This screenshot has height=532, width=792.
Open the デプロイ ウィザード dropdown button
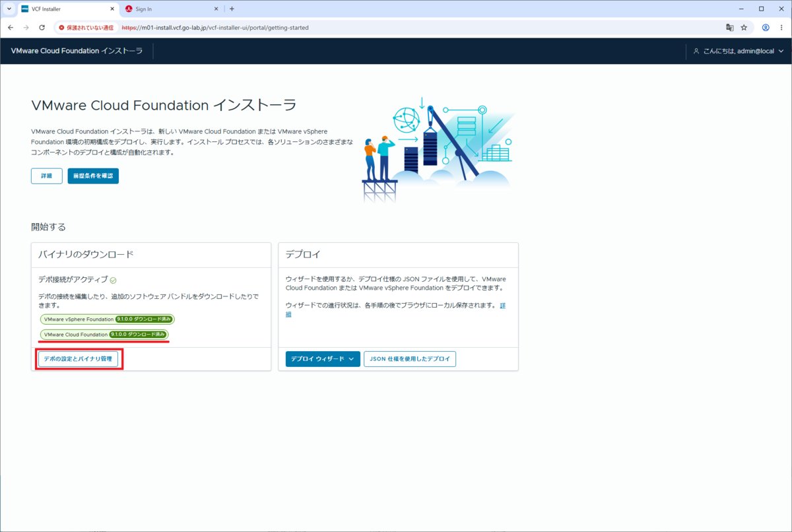(323, 358)
